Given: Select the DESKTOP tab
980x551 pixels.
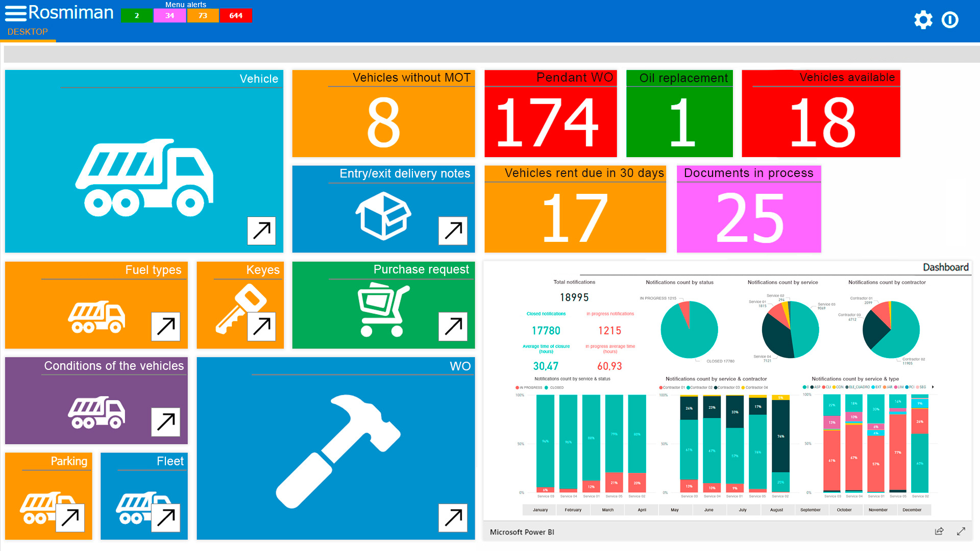Looking at the screenshot, I should point(28,32).
